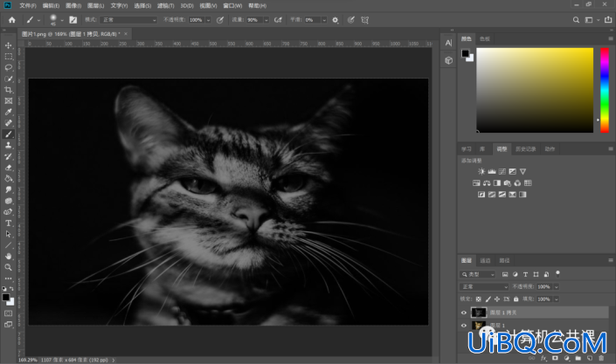Delete layer with trash icon
Viewport: 616px width, 364px height.
tap(601, 358)
